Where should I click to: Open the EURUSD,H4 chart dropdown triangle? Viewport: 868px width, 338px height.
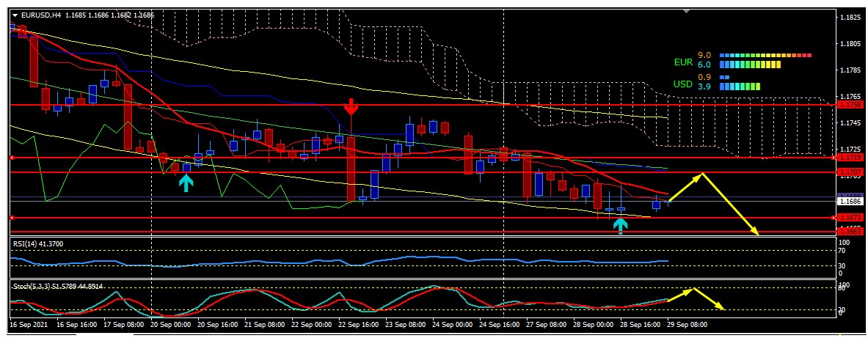(x=15, y=14)
